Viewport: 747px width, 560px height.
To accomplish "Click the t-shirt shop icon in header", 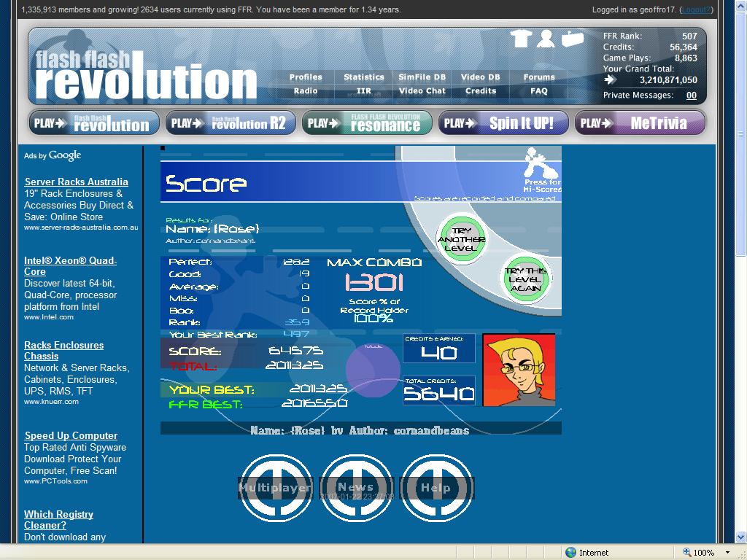I will [x=521, y=39].
